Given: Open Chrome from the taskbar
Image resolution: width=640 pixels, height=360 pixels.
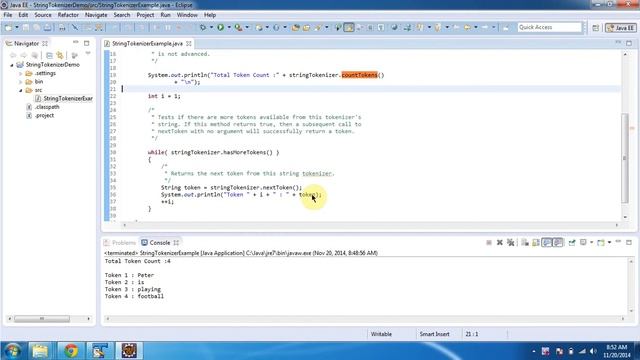Looking at the screenshot, I should 71,351.
